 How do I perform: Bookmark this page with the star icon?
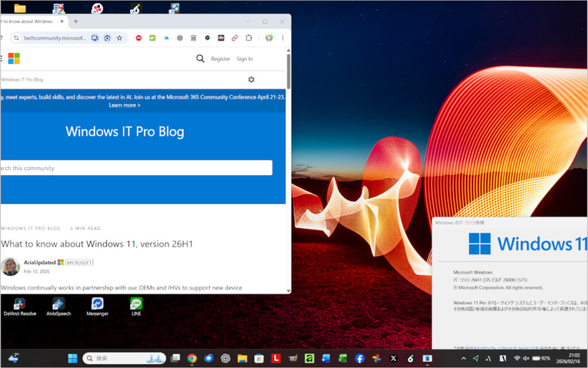point(119,38)
